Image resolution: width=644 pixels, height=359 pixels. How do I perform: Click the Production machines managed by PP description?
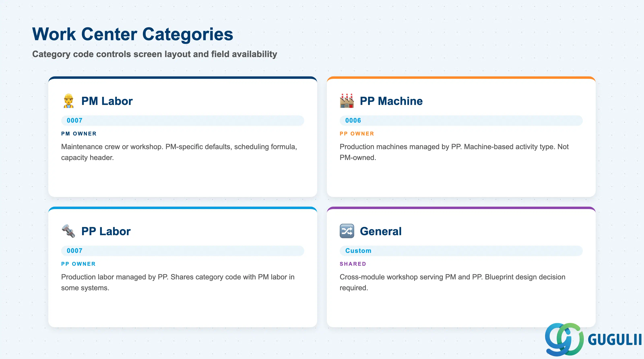[x=454, y=152]
